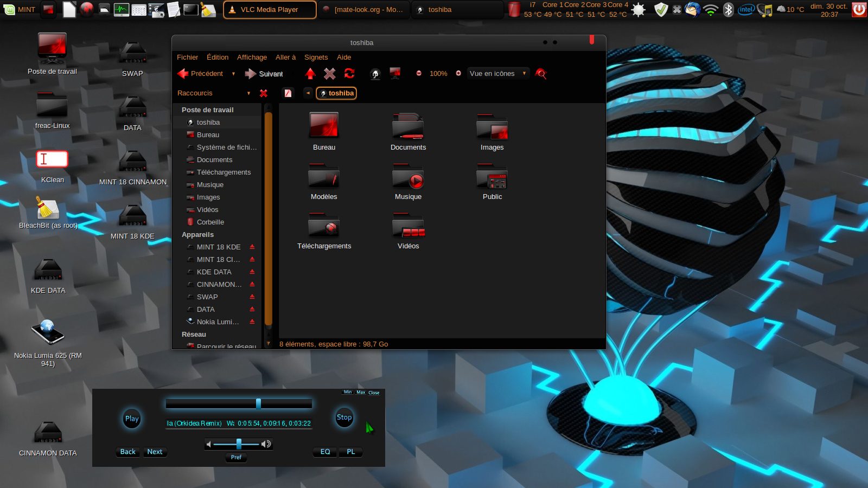Viewport: 868px width, 488px height.
Task: Open the Affichage menu
Action: (252, 57)
